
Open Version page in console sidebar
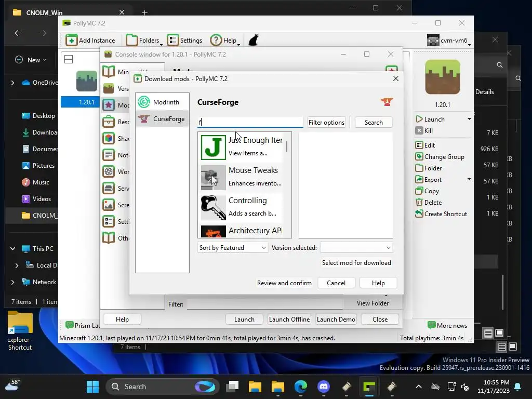coord(116,88)
